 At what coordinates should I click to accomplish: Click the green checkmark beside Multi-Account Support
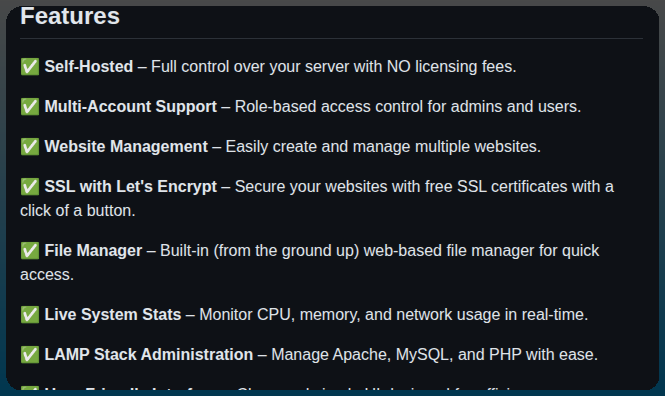[30, 106]
